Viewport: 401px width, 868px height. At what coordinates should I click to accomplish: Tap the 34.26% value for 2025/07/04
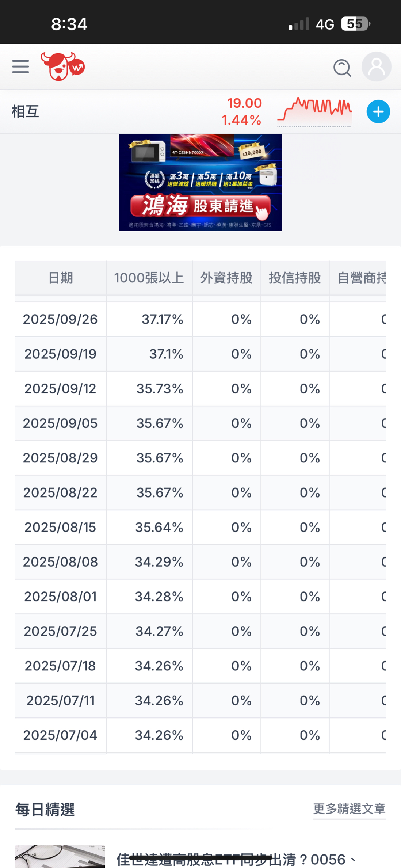pyautogui.click(x=159, y=735)
